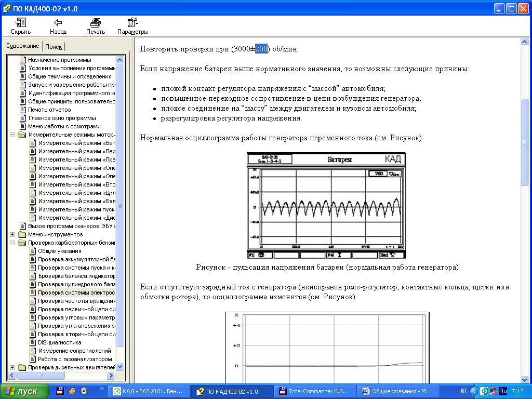
Task: Click tree panel scroll up arrow
Action: pos(120,60)
